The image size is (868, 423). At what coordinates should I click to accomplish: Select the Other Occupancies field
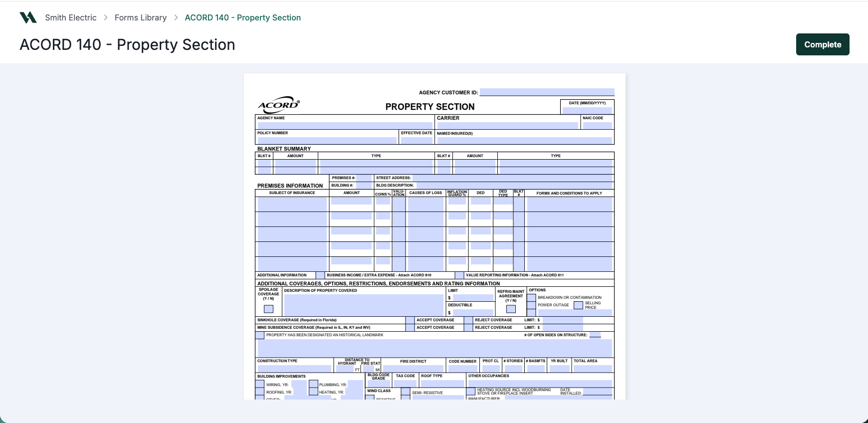540,384
